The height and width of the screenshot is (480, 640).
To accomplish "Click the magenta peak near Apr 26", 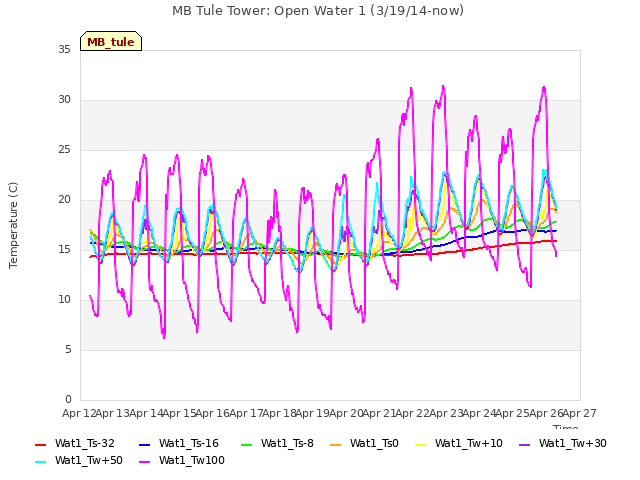I will pyautogui.click(x=544, y=87).
